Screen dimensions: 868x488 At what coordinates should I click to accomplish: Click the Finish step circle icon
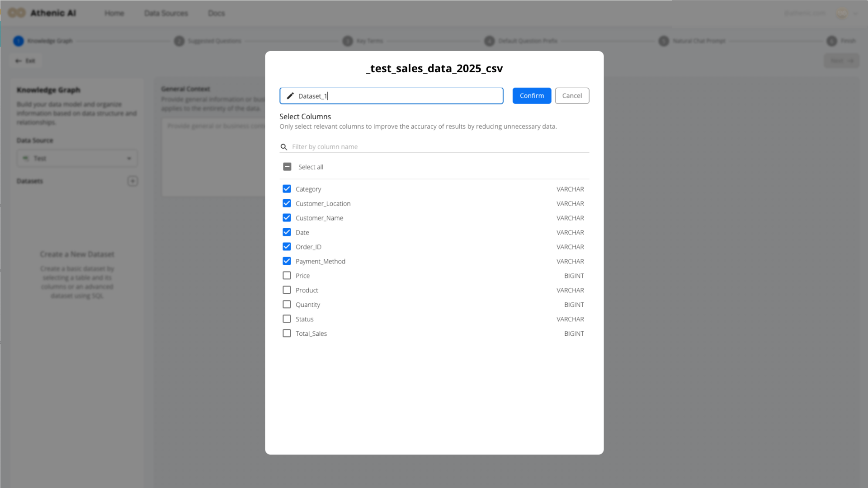point(831,41)
